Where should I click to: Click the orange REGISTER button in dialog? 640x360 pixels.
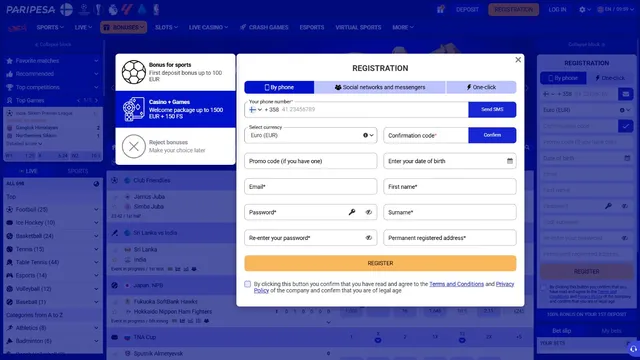pyautogui.click(x=380, y=263)
